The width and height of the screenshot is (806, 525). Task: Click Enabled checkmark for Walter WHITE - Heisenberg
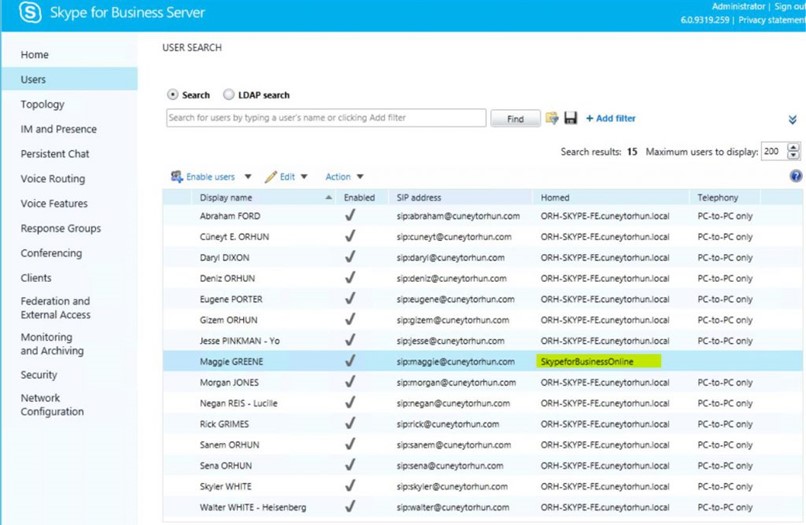click(x=350, y=506)
